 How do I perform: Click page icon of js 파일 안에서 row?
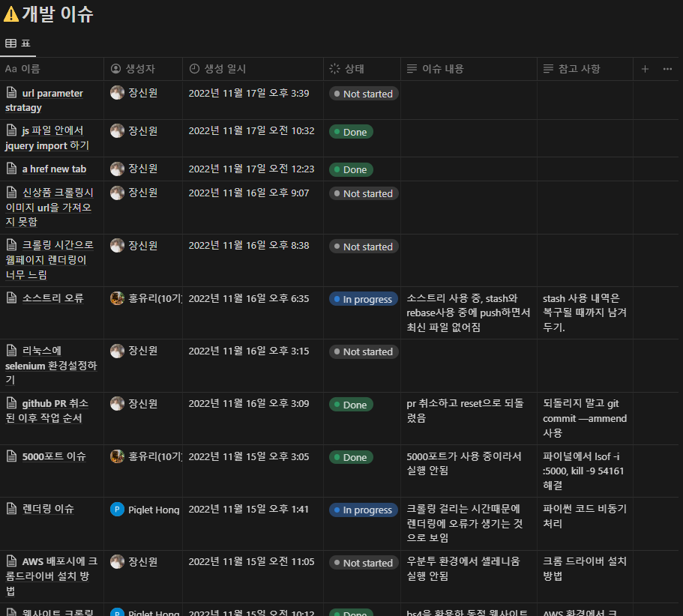12,130
